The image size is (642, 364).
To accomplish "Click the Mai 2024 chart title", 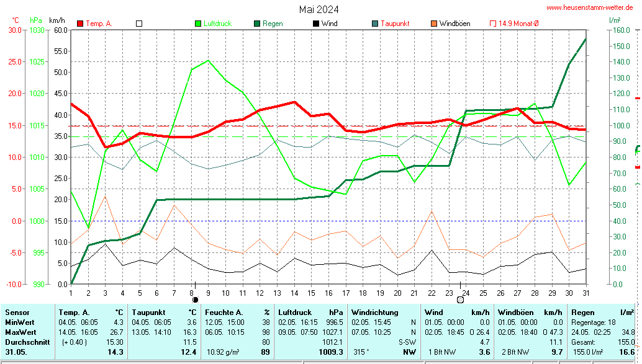I will click(x=319, y=9).
